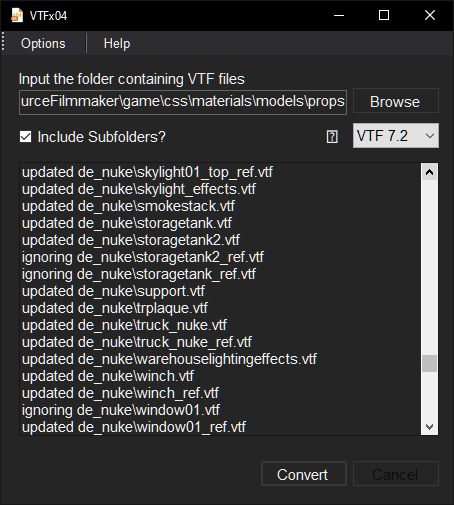Open the Help menu
Viewport: 454px width, 505px height.
117,44
